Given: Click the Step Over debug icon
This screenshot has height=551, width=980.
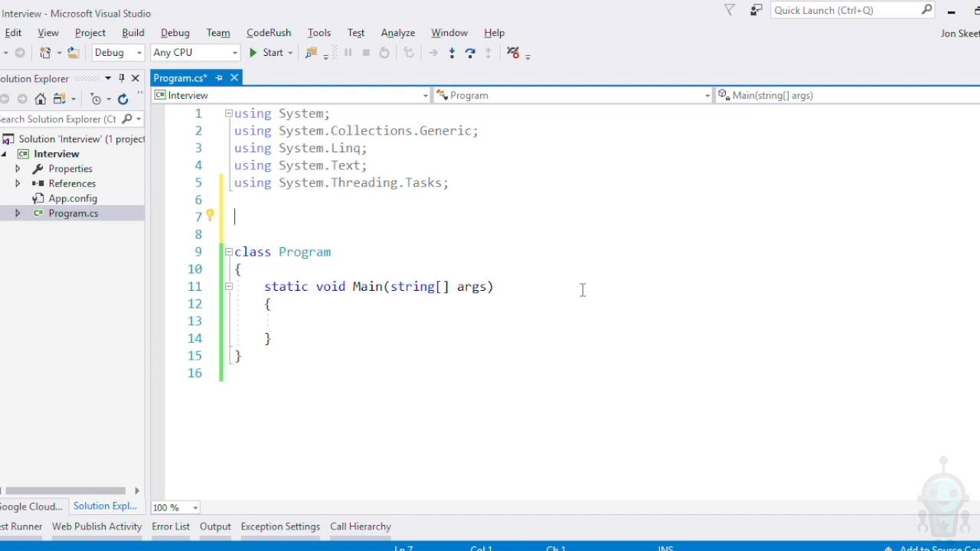Looking at the screenshot, I should point(470,53).
